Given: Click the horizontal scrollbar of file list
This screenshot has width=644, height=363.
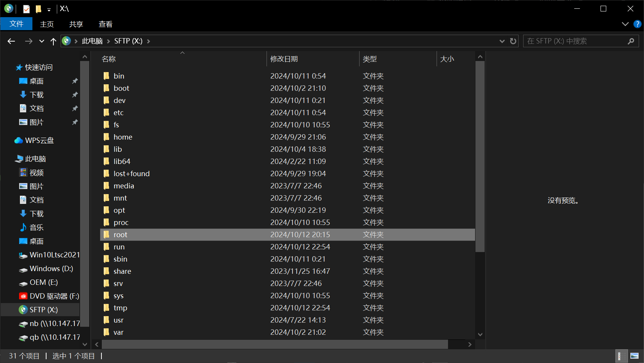Looking at the screenshot, I should pyautogui.click(x=275, y=344).
